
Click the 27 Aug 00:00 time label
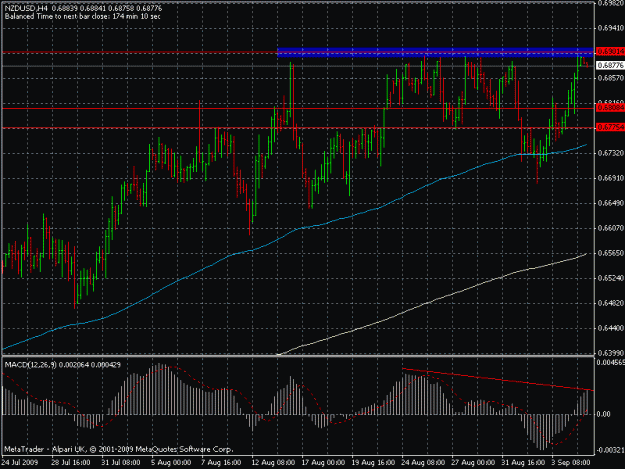[474, 463]
